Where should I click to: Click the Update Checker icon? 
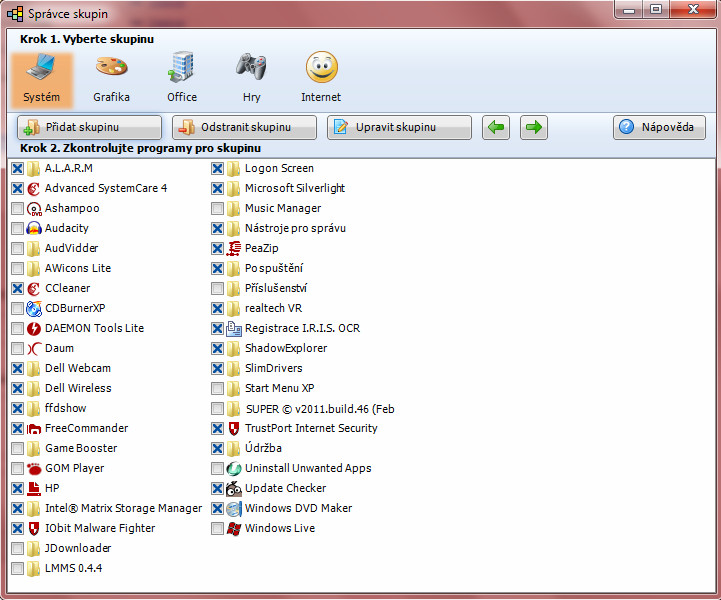(234, 488)
